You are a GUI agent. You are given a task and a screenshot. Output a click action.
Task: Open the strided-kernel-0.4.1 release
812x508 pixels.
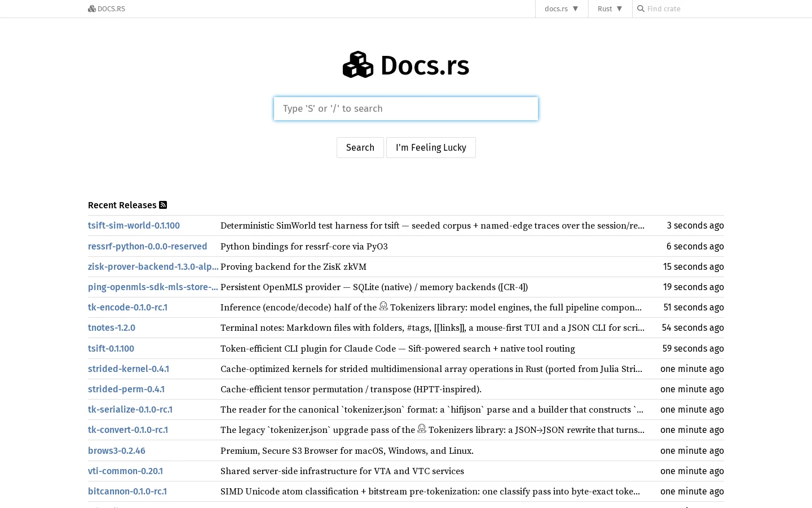[129, 369]
